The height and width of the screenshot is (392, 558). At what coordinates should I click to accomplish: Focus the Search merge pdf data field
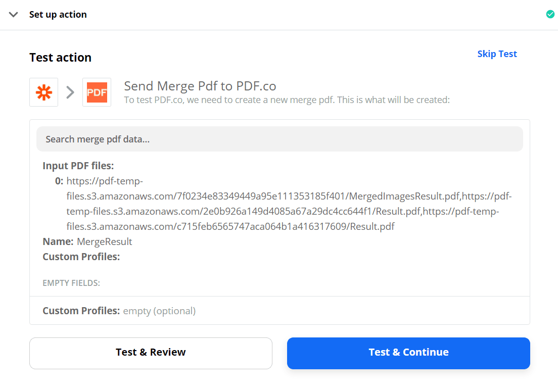[x=280, y=139]
